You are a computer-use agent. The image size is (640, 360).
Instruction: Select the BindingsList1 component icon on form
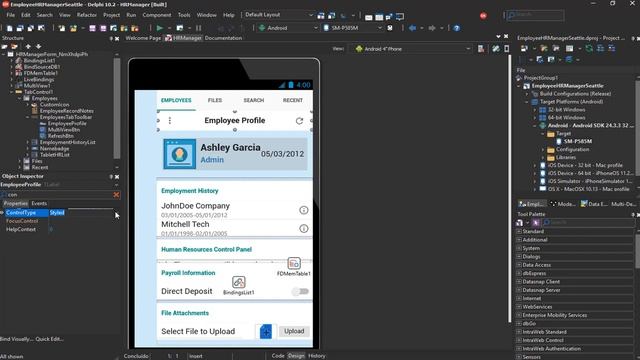[x=239, y=282]
